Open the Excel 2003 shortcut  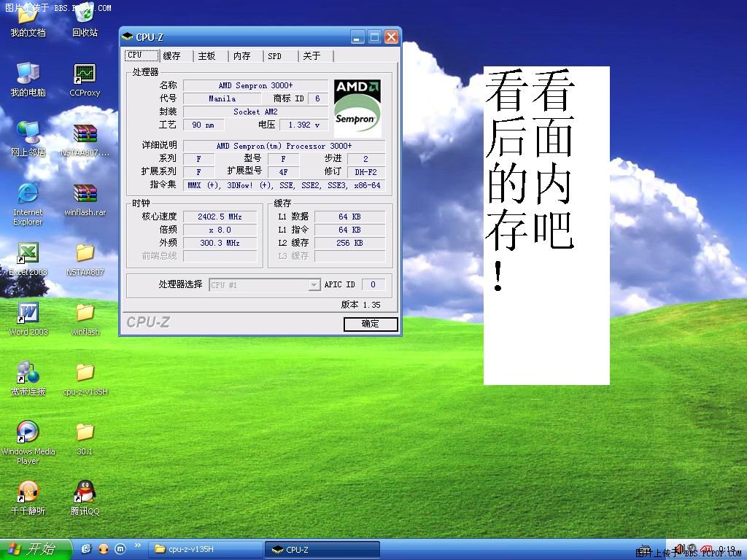28,260
